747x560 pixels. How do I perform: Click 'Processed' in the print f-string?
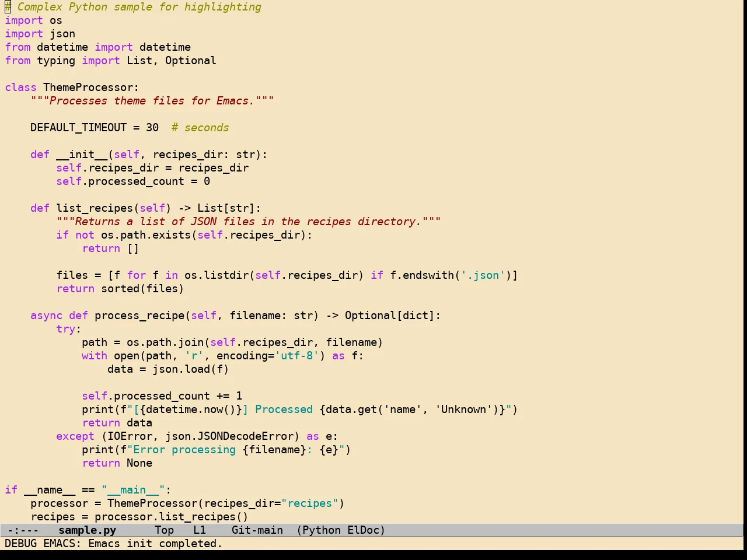click(x=284, y=409)
